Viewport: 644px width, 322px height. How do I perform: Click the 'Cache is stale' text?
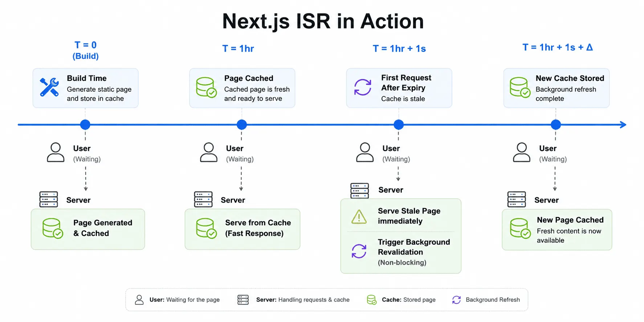coord(403,99)
